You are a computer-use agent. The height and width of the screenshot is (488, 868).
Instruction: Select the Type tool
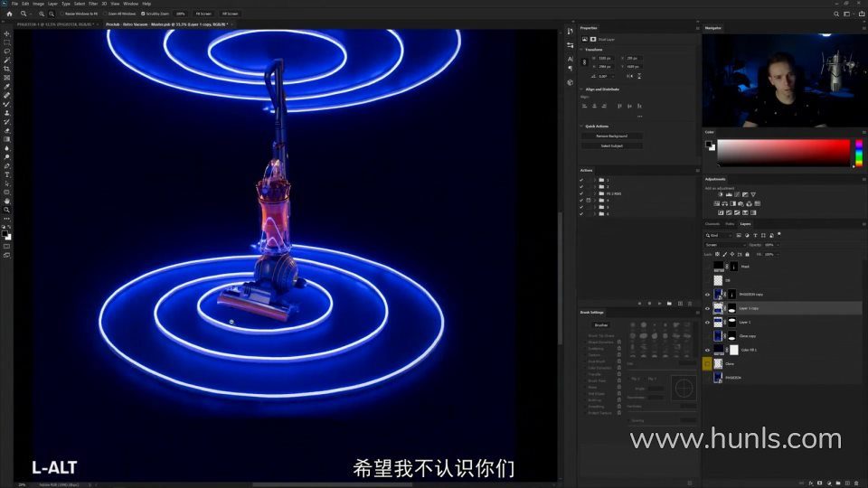pyautogui.click(x=7, y=174)
